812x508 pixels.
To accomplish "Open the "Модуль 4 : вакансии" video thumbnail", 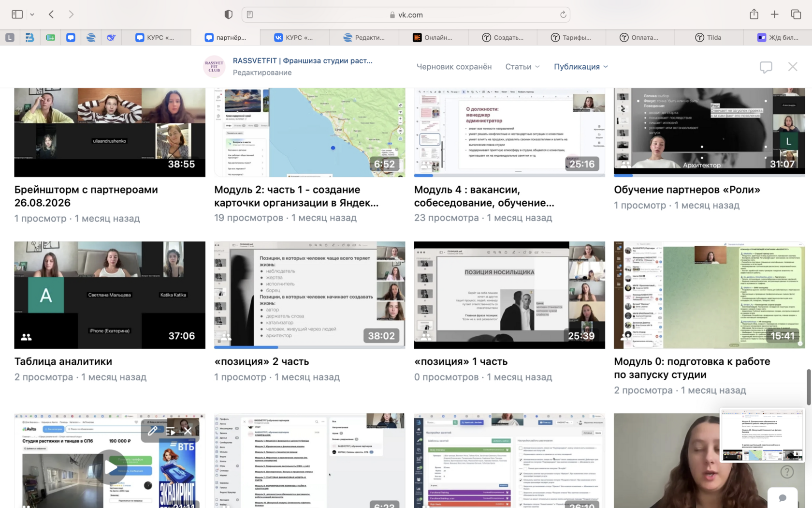I will 509,133.
